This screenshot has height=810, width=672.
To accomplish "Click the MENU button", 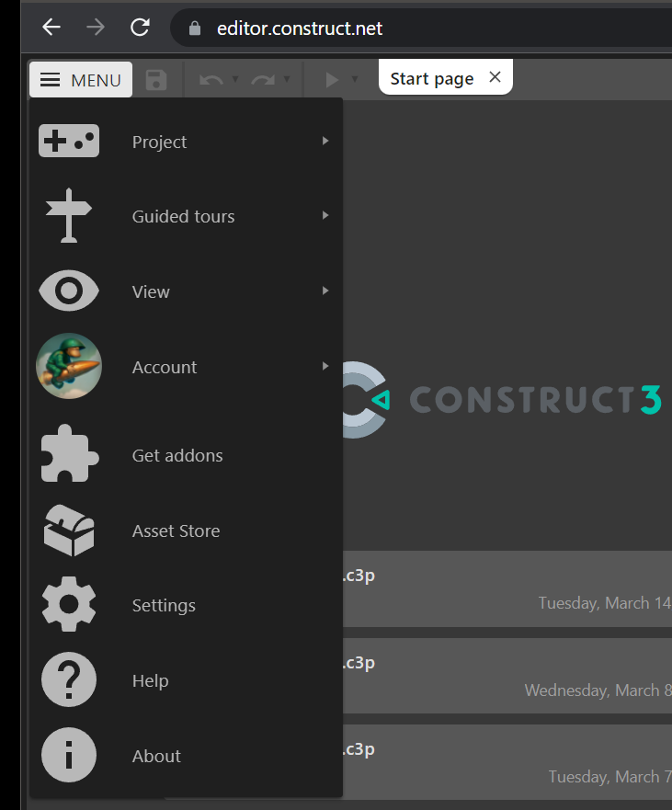I will pos(81,80).
